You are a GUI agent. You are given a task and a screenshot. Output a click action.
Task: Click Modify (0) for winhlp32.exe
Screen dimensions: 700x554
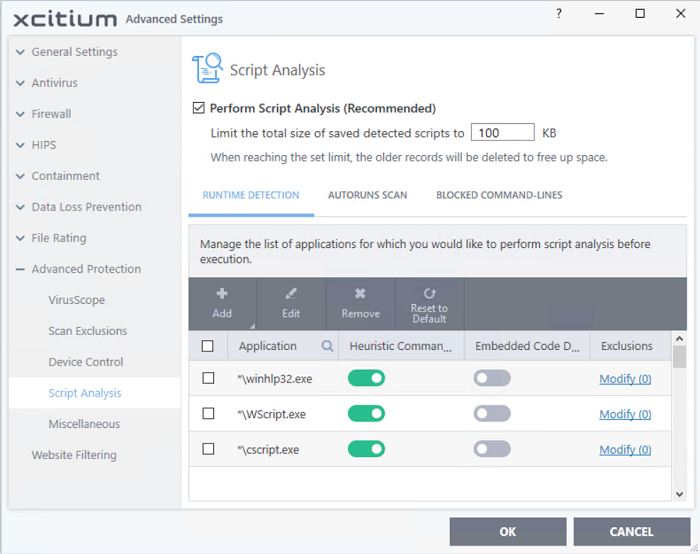point(625,379)
